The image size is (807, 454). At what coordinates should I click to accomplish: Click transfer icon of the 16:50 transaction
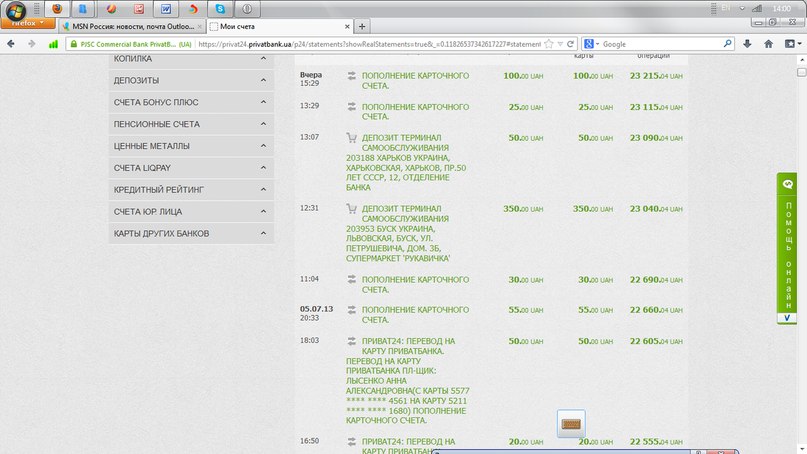(352, 442)
